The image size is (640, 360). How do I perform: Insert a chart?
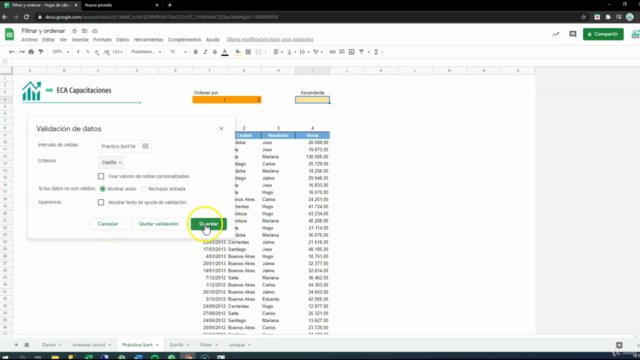351,52
